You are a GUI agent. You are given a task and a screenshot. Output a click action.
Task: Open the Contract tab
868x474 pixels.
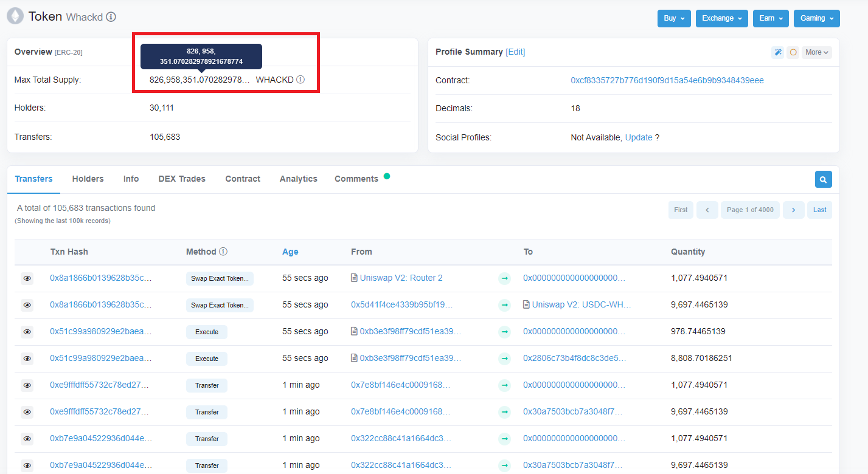(x=243, y=179)
